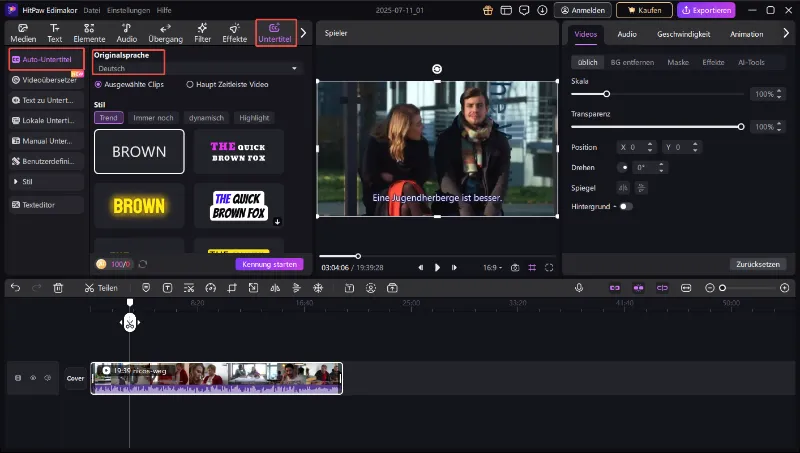Image resolution: width=800 pixels, height=453 pixels.
Task: Play the video in the player
Action: 437,267
